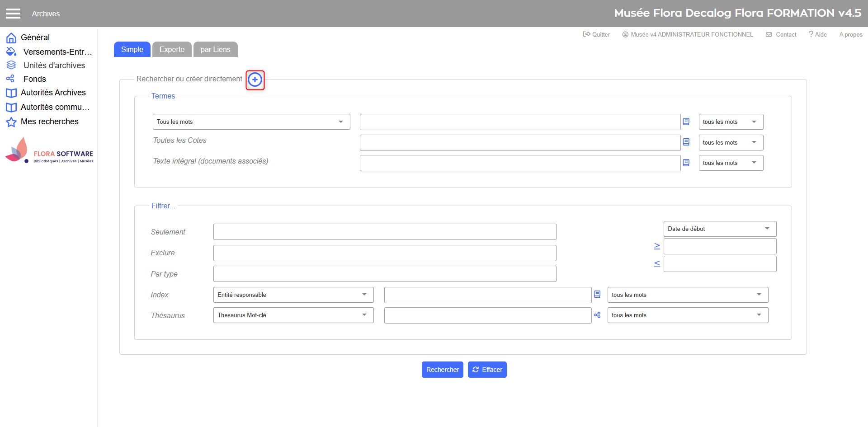
Task: Click the Effacer button
Action: [487, 370]
